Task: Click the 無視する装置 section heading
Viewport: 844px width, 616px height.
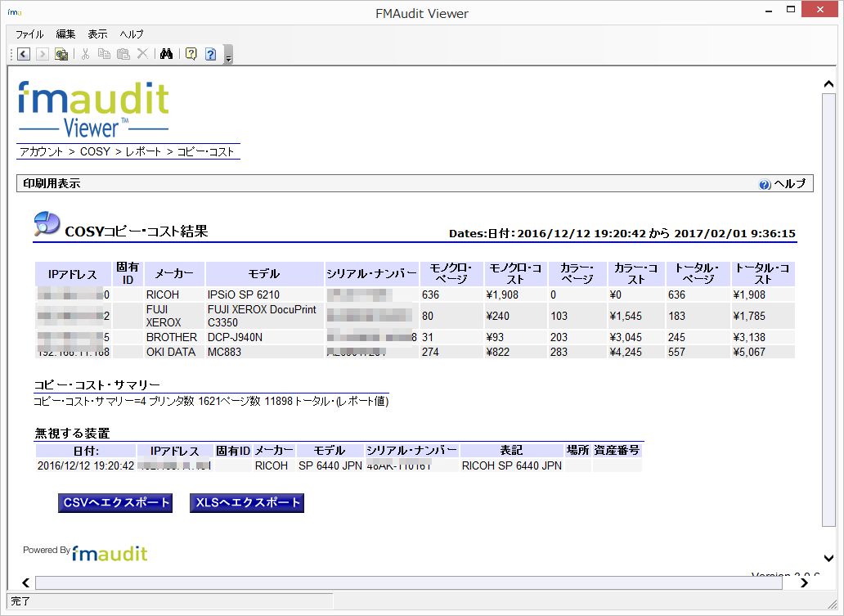Action: pyautogui.click(x=72, y=434)
